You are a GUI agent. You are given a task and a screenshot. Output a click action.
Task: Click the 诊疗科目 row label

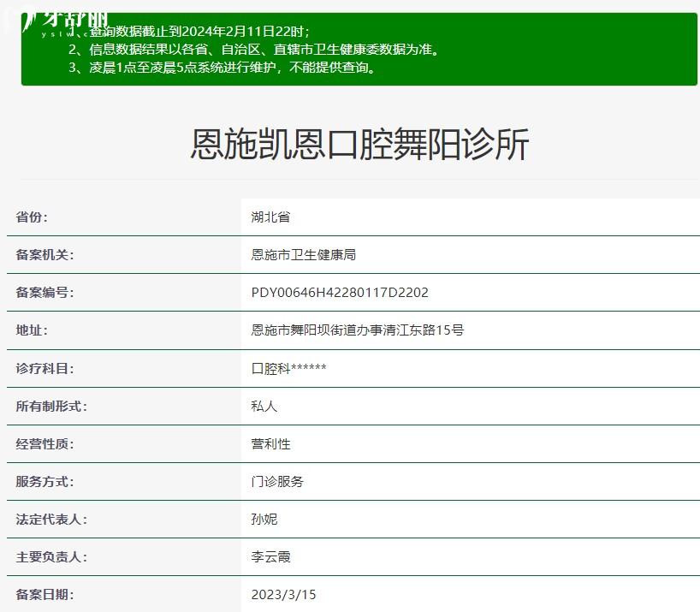[44, 369]
